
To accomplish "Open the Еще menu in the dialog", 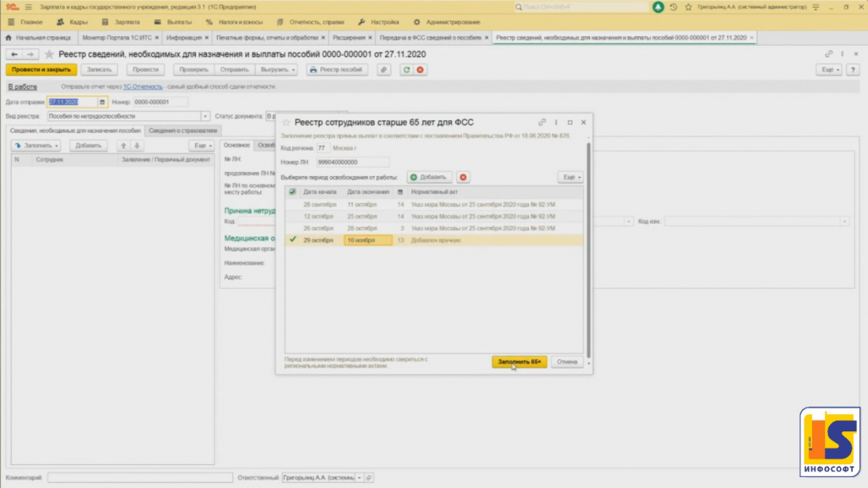I will coord(570,177).
